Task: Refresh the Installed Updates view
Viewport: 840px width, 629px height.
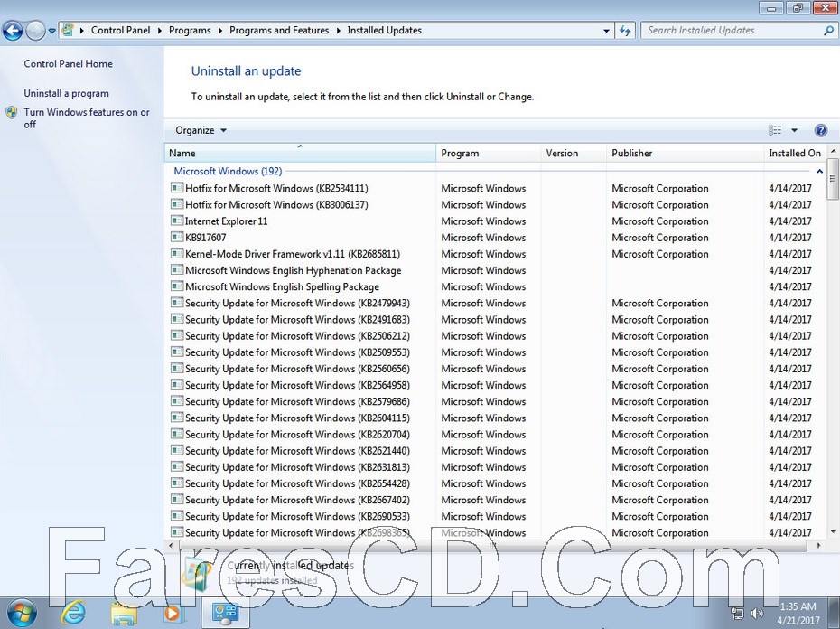Action: click(625, 31)
